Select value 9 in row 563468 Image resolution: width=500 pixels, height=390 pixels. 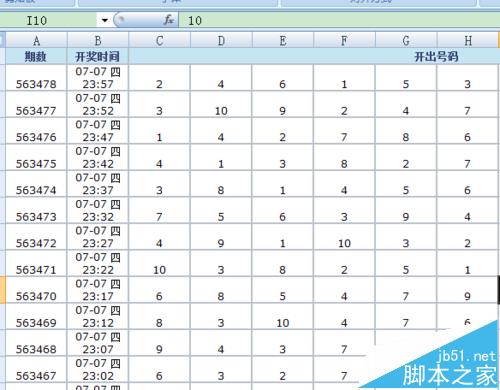[159, 343]
